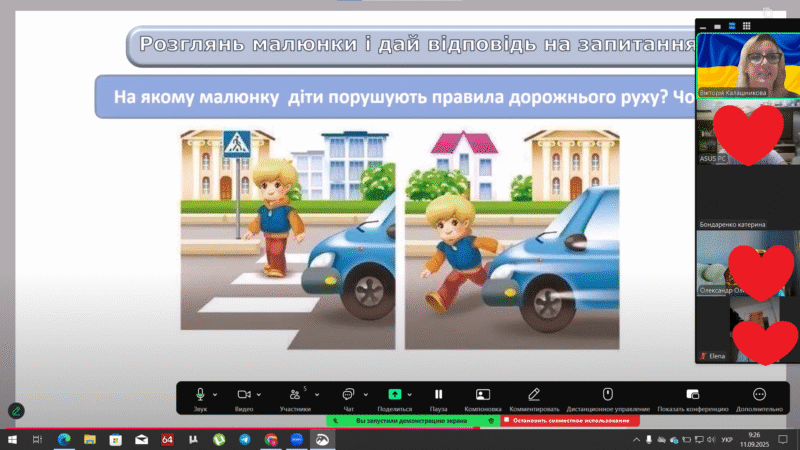Open Telegram from the Windows taskbar

pyautogui.click(x=245, y=439)
